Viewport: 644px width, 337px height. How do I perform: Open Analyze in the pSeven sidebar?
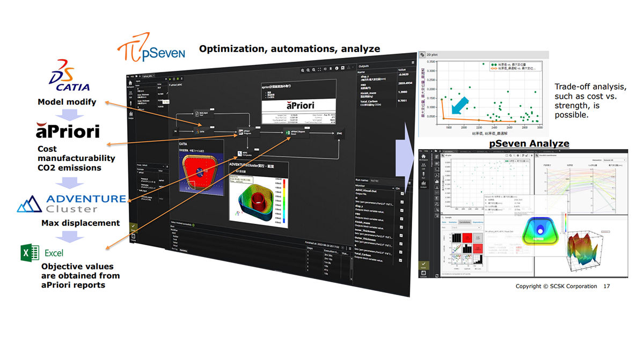click(x=130, y=114)
